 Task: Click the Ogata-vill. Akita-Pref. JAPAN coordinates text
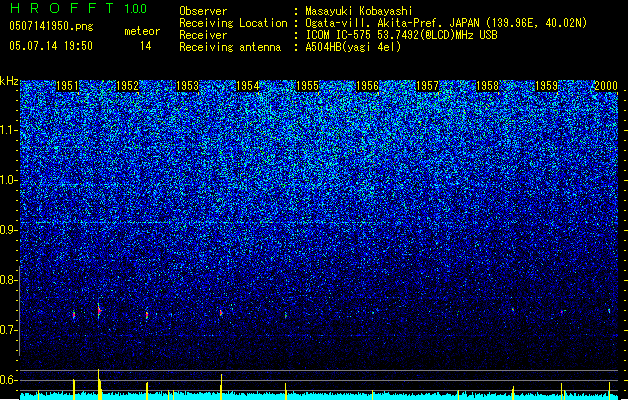point(446,23)
